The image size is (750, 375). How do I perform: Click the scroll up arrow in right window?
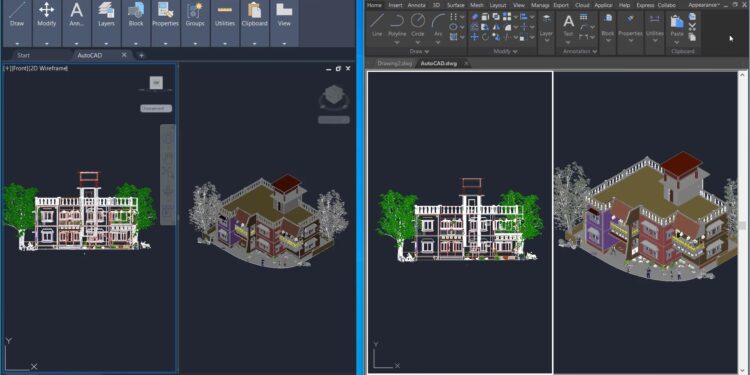(742, 74)
